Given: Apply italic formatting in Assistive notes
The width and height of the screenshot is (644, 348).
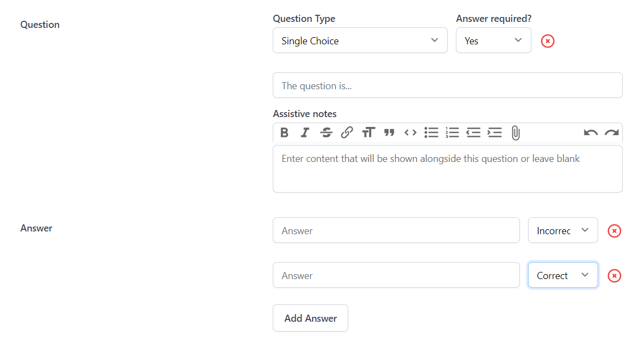Looking at the screenshot, I should click(305, 133).
